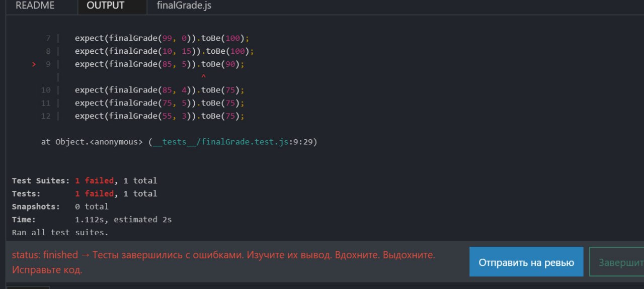Switch to the README tab

35,7
